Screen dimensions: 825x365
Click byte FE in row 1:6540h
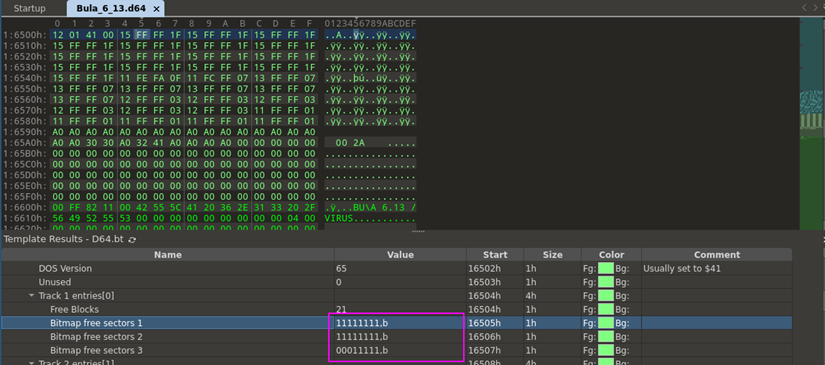(x=142, y=78)
